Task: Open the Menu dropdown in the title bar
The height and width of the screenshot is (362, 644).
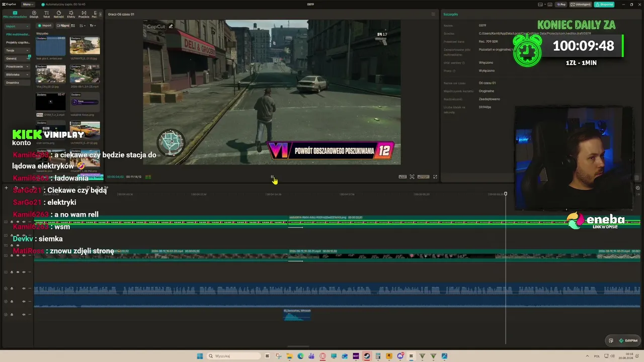Action: point(28,5)
